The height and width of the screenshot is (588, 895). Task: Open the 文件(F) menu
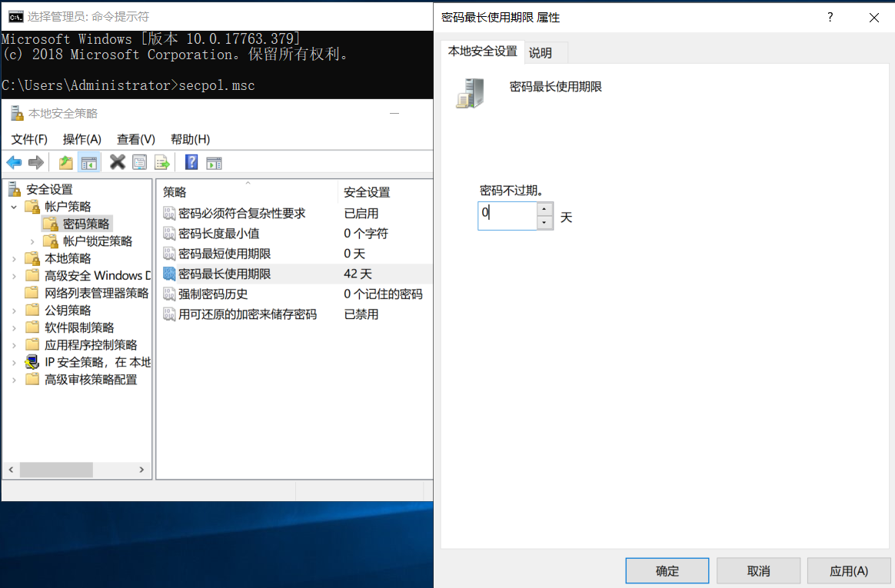[29, 139]
